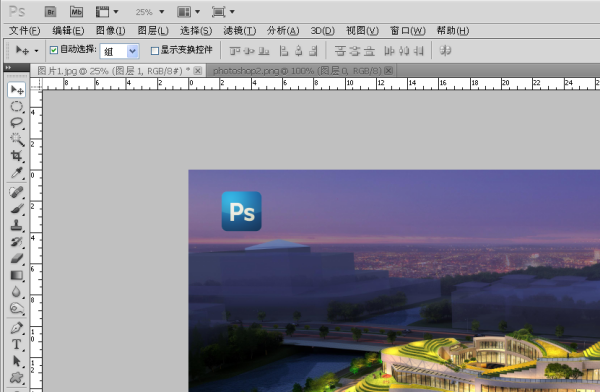The width and height of the screenshot is (600, 392).
Task: Select the Crop tool
Action: click(x=17, y=156)
